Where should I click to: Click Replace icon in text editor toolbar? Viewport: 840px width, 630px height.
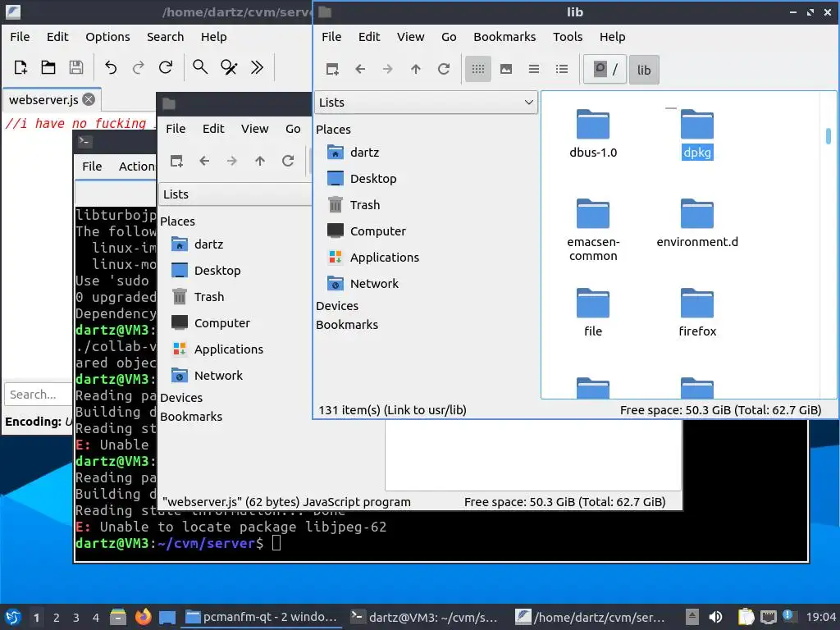point(229,67)
